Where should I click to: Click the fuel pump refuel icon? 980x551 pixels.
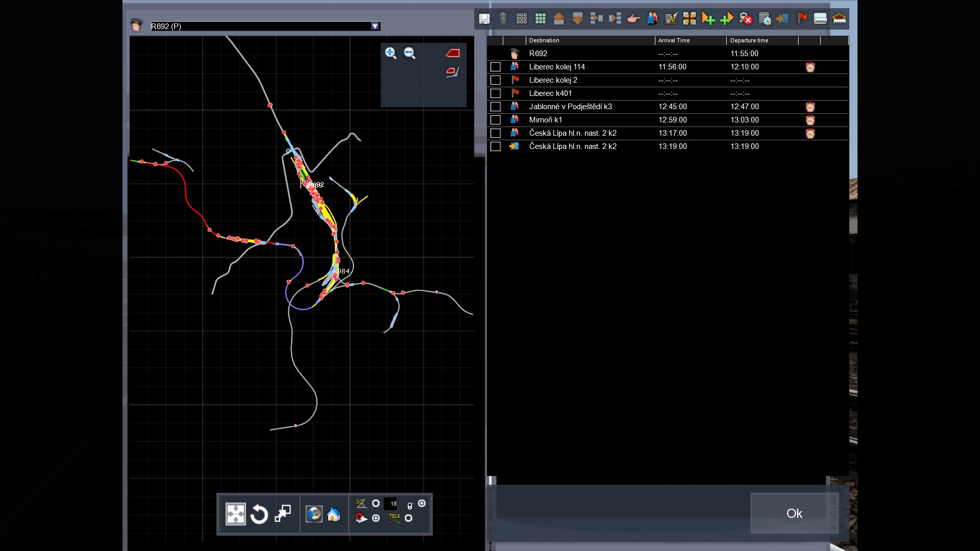coord(672,18)
